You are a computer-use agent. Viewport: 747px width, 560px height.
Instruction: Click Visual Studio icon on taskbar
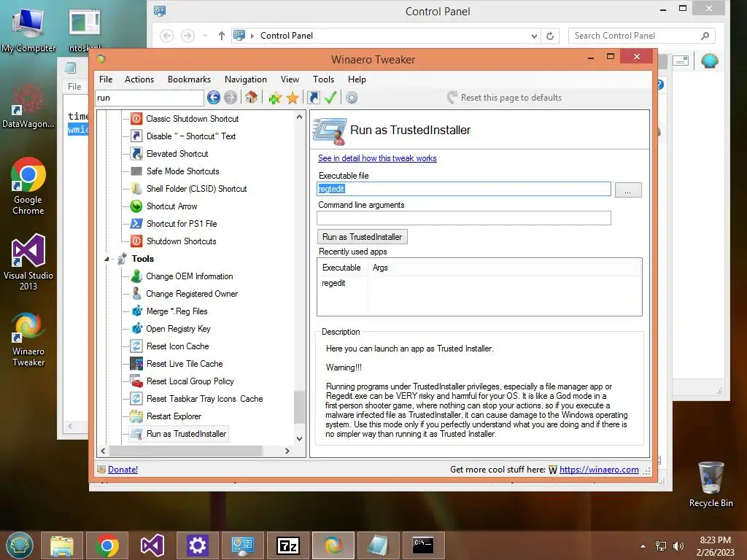click(152, 545)
